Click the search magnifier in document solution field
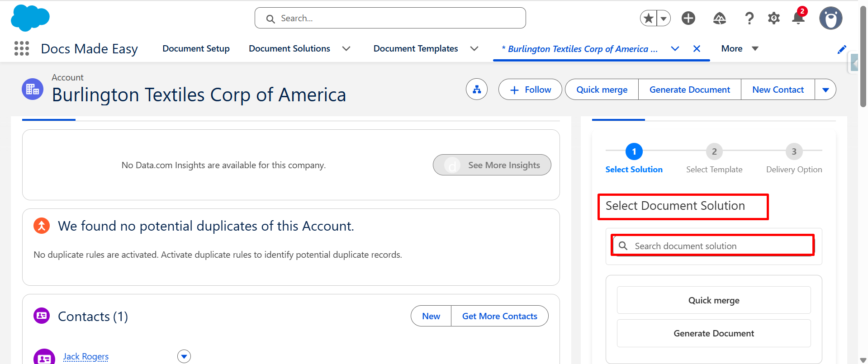 click(x=623, y=246)
